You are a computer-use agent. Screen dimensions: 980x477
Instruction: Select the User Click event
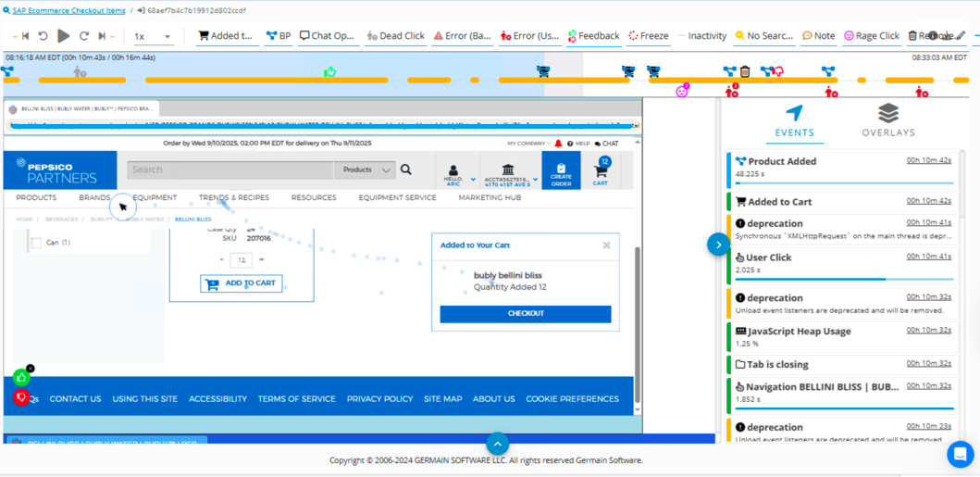[842, 266]
